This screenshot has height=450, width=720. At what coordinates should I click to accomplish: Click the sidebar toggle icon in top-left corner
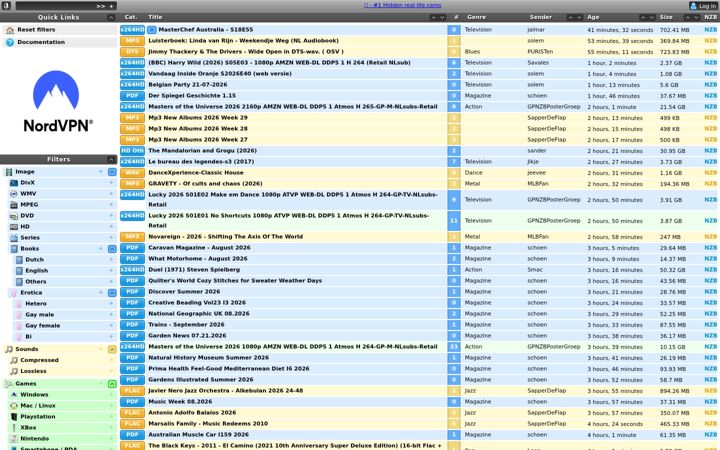coord(6,6)
